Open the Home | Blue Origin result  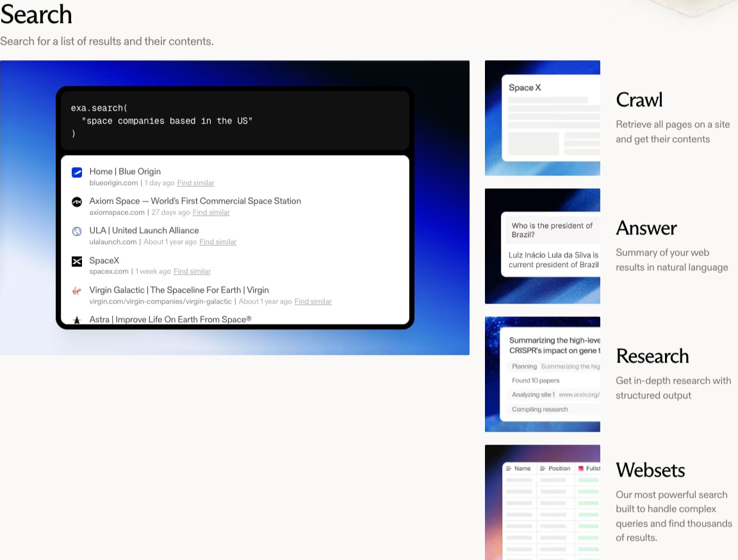(x=125, y=171)
